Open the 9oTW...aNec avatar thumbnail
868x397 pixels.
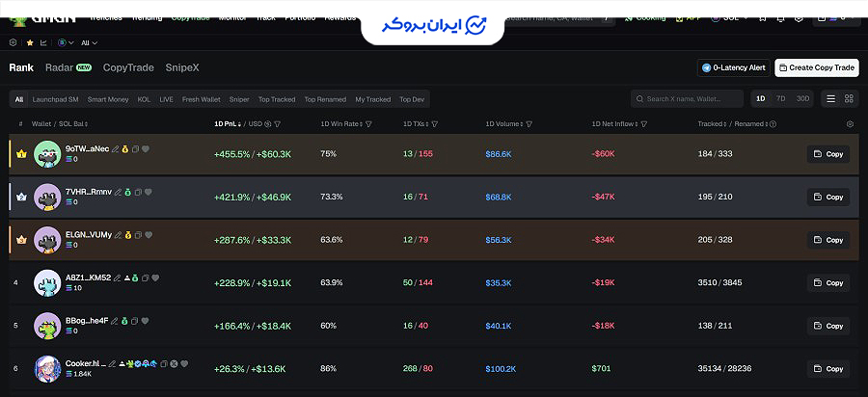tap(47, 154)
